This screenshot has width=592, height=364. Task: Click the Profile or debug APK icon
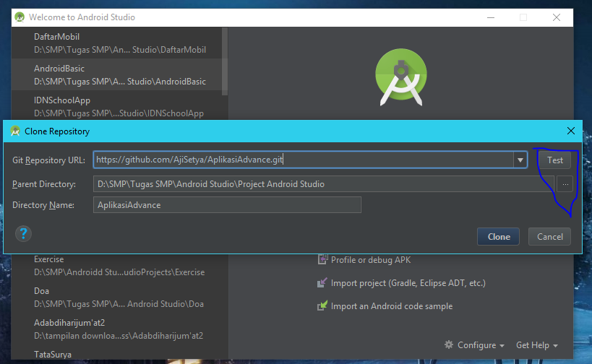(x=322, y=259)
